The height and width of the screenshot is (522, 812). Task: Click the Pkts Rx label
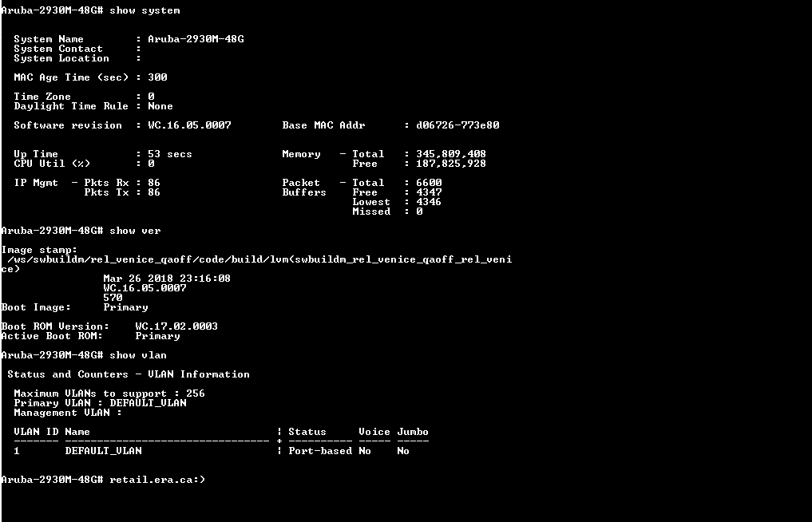(106, 183)
